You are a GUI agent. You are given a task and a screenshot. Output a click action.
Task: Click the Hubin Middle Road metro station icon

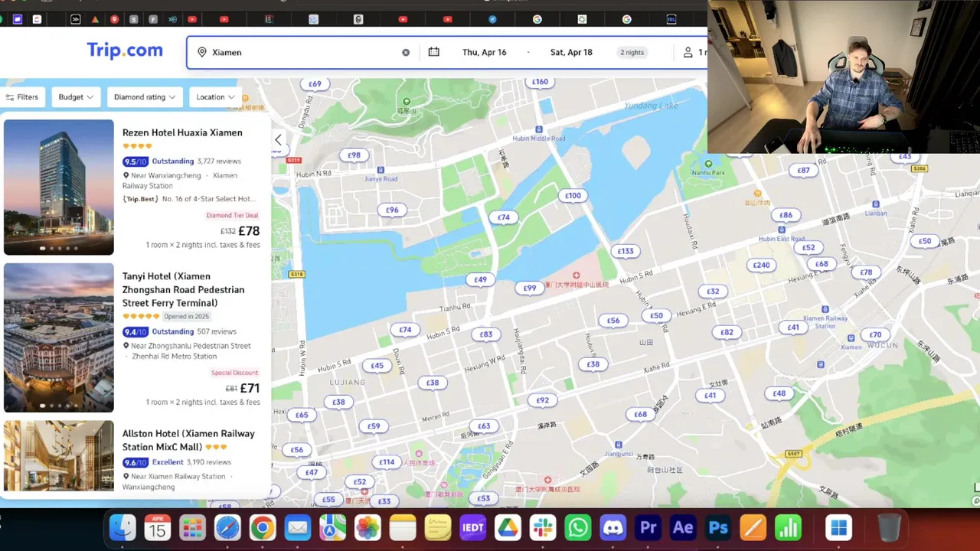tap(538, 129)
